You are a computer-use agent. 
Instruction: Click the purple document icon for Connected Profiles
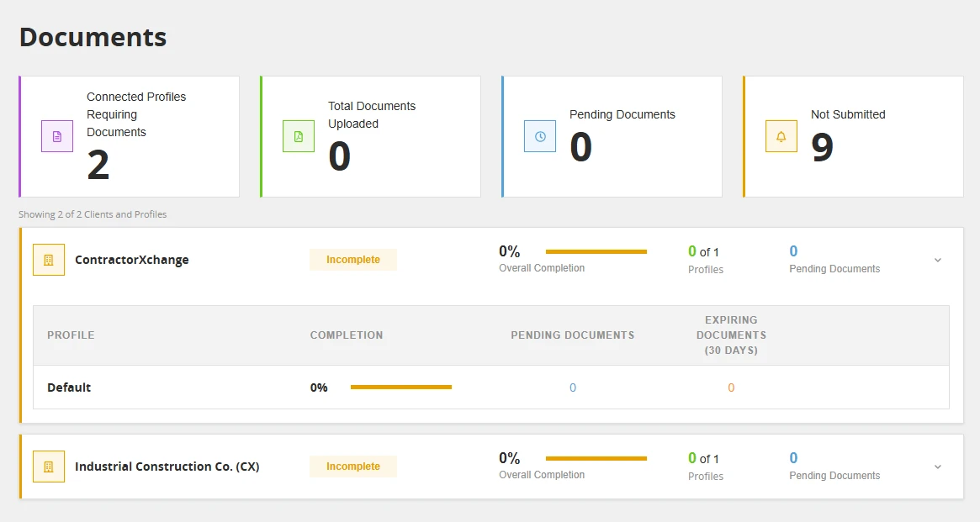point(57,136)
